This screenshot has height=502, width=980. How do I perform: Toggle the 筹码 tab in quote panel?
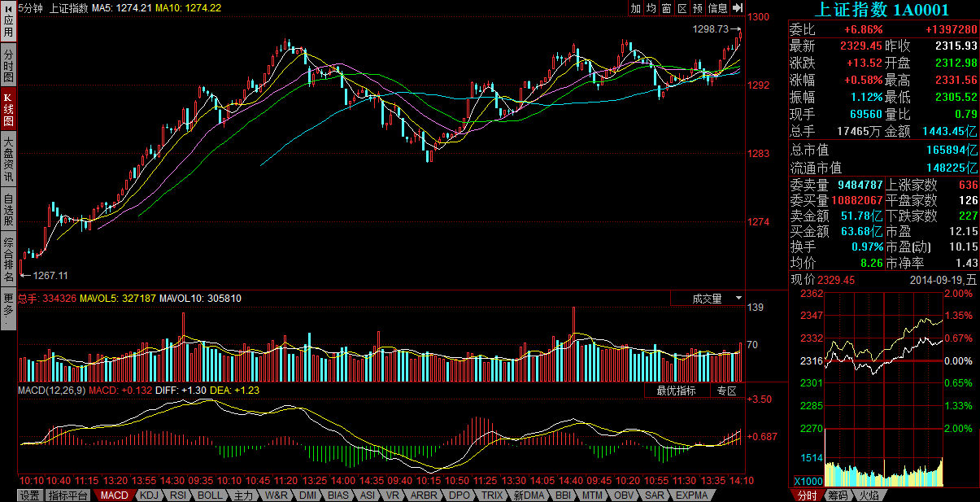coord(838,495)
